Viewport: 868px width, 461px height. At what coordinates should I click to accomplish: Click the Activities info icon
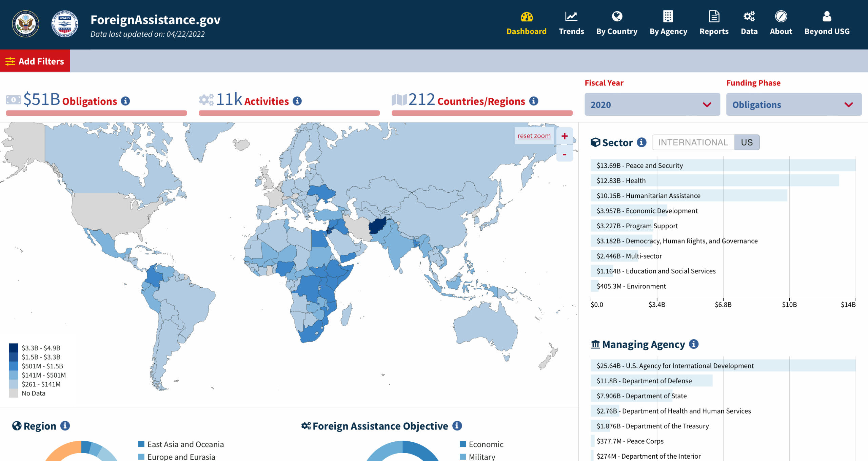pyautogui.click(x=297, y=101)
